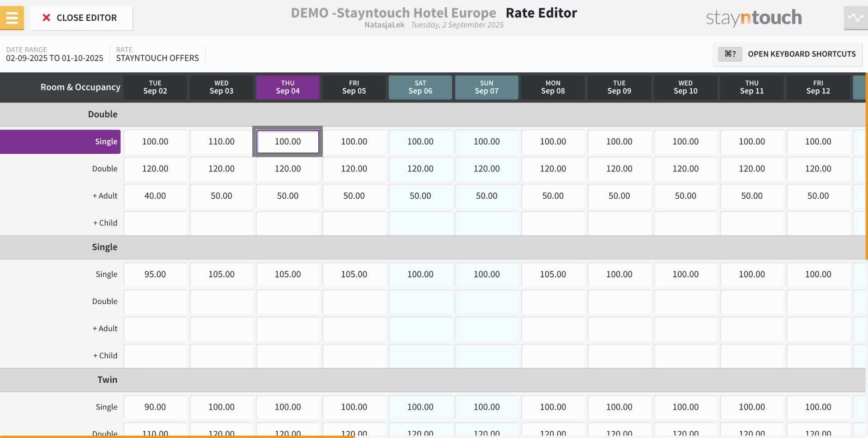Click the Date Range 02-09-2025 to 01-10-2025 field
The height and width of the screenshot is (438, 868).
tap(55, 54)
